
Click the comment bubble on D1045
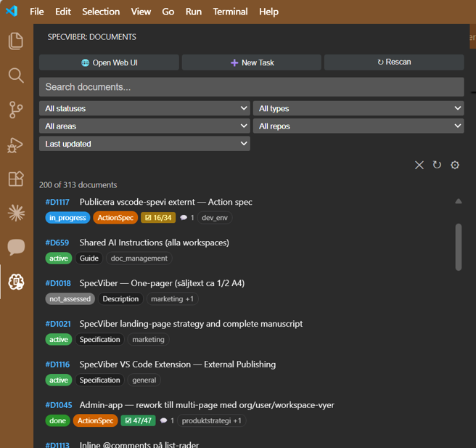(x=163, y=420)
